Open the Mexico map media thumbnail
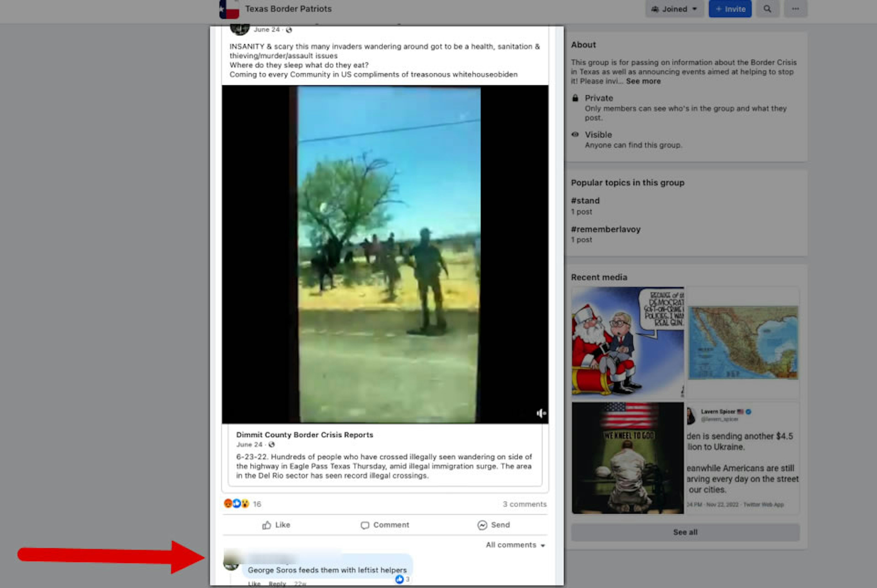The width and height of the screenshot is (877, 588). click(743, 343)
